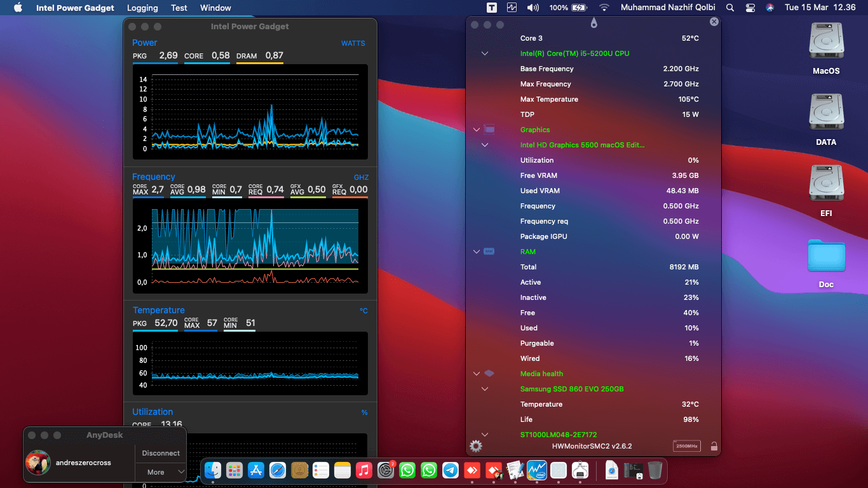
Task: Collapse the Intel(R) Core(TM) i5-5200U CPU section
Action: tap(485, 53)
